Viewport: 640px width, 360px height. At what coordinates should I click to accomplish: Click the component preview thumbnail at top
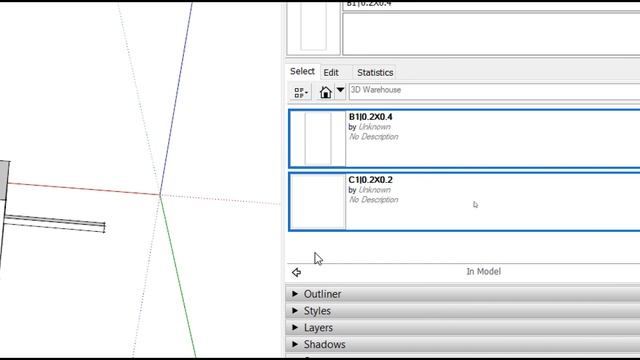click(313, 27)
